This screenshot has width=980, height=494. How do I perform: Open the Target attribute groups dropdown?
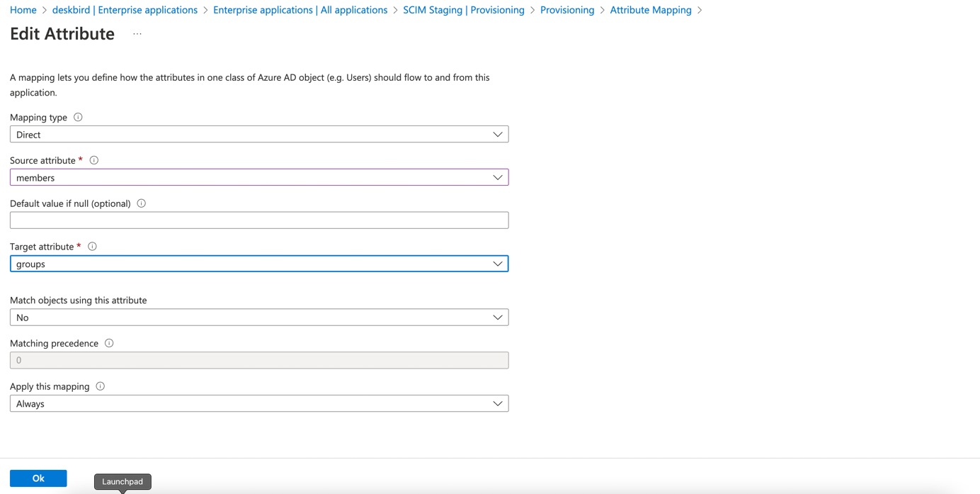[259, 264]
